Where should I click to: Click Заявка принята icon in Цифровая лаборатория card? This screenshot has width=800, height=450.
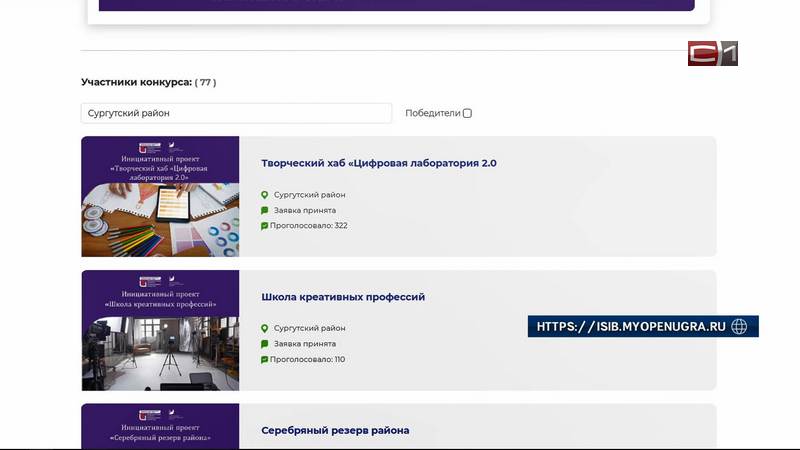click(x=264, y=210)
